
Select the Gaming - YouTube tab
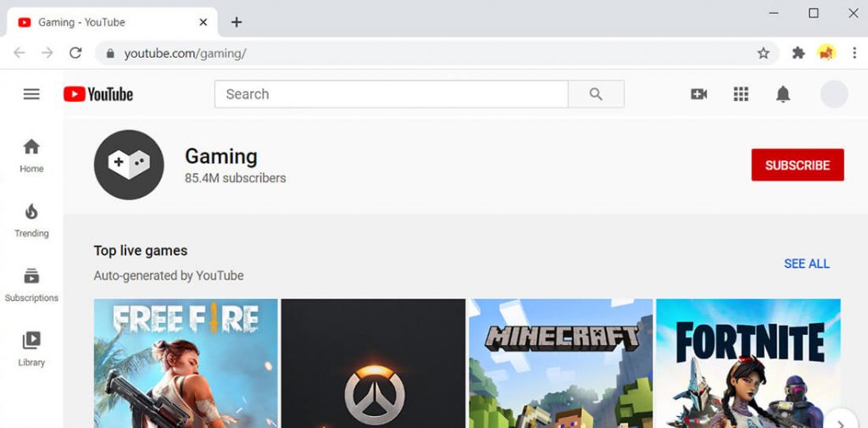[112, 22]
